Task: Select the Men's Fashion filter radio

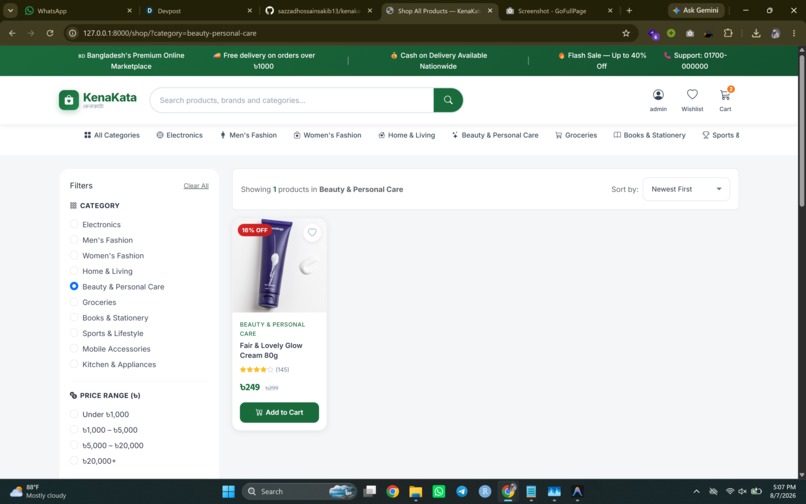Action: (74, 240)
